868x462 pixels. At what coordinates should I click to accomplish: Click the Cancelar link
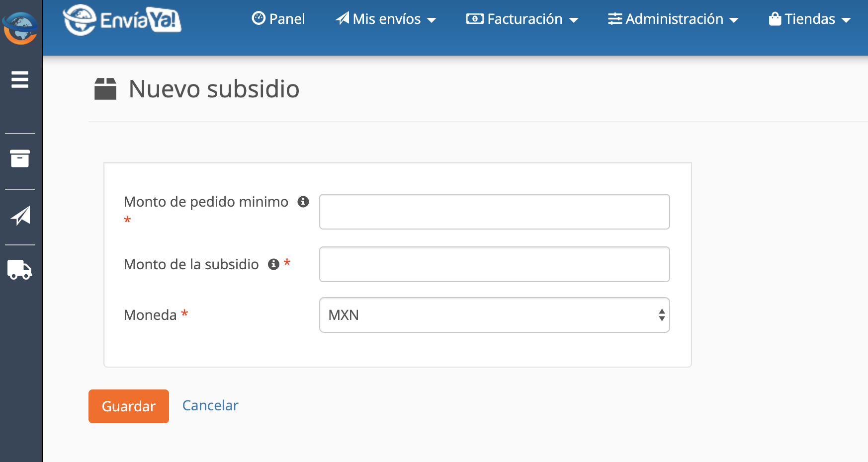(210, 405)
